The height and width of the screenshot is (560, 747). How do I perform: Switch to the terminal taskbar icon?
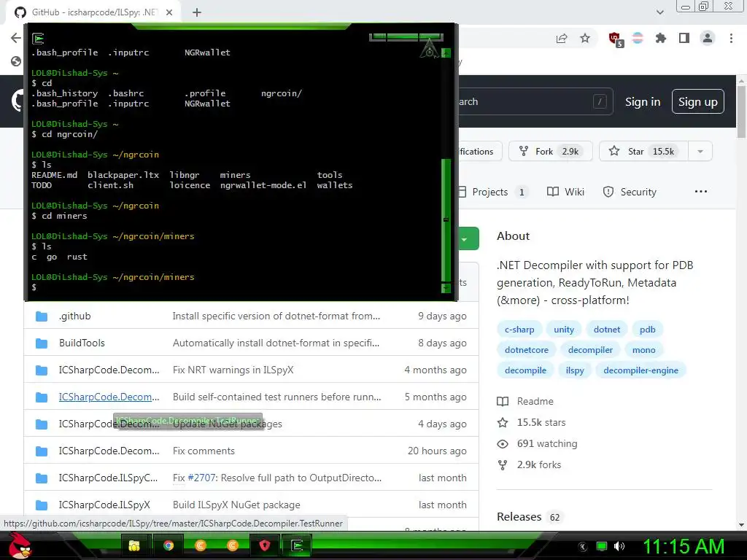coord(297,545)
